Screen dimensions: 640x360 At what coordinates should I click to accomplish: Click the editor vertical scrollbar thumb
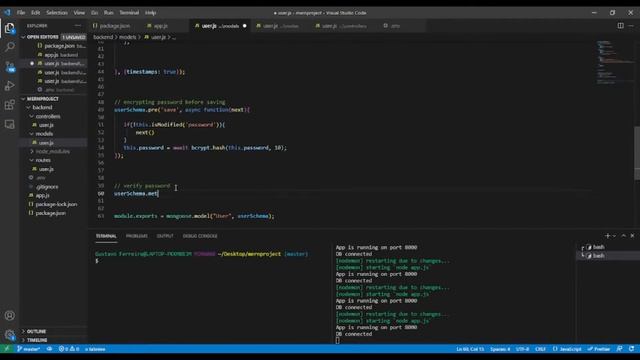(637, 153)
